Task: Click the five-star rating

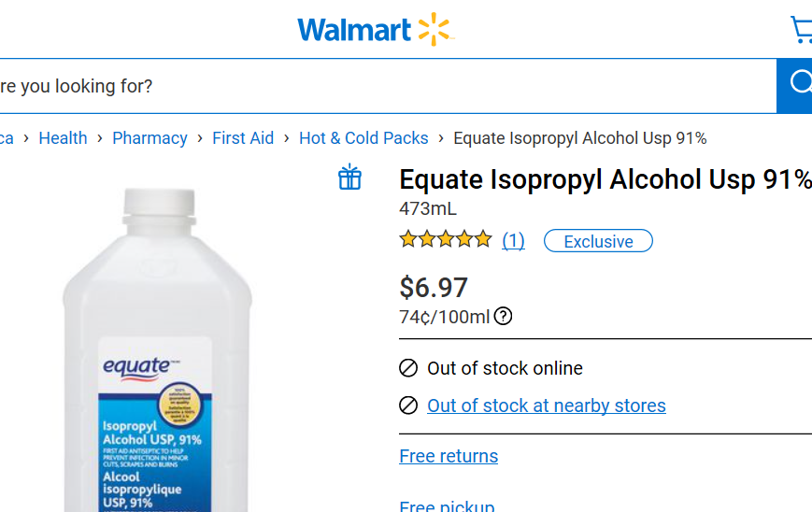Action: 445,240
